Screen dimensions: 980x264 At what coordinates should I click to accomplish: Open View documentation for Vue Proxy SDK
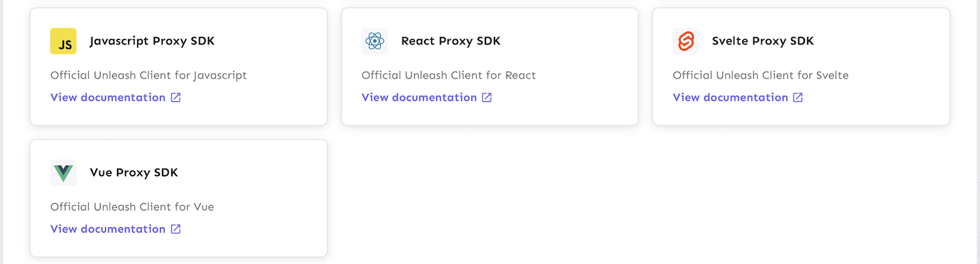coord(108,229)
